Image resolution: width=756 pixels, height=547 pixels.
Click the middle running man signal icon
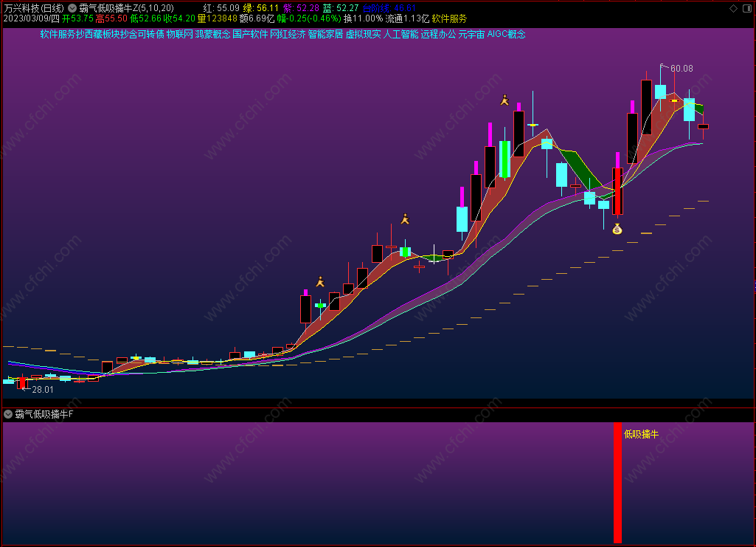[x=405, y=219]
